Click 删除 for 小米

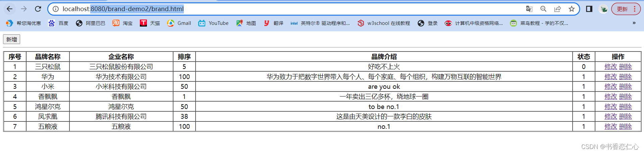point(625,86)
